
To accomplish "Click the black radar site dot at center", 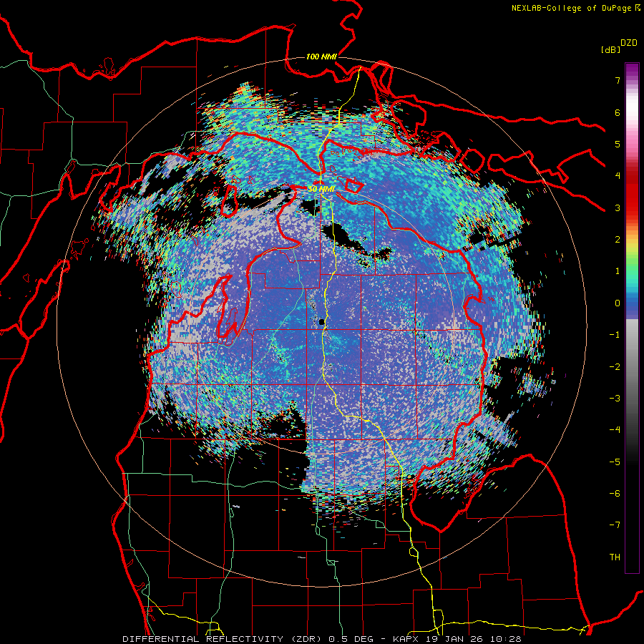I will pos(322,322).
